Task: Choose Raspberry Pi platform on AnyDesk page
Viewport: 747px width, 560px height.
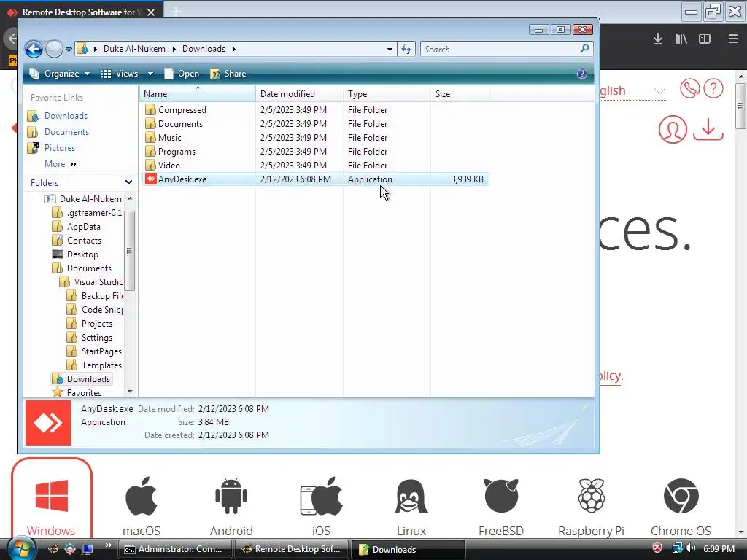Action: point(591,507)
